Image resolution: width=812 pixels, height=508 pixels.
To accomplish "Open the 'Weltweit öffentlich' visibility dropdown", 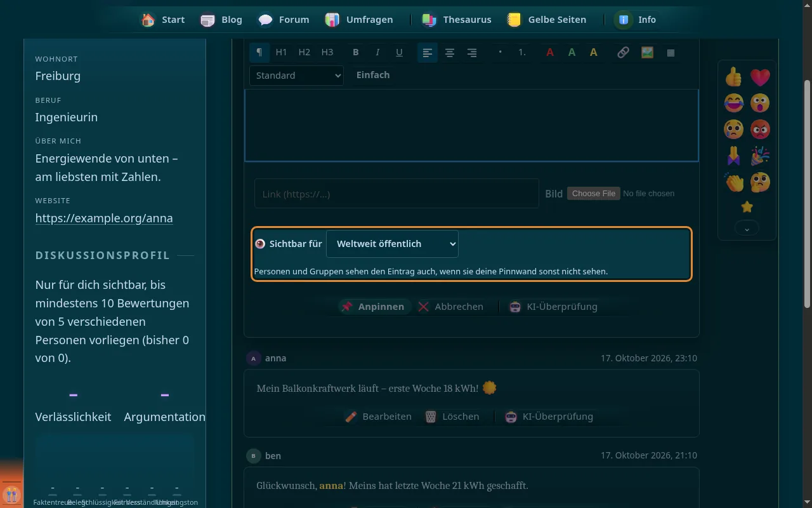I will pyautogui.click(x=392, y=244).
